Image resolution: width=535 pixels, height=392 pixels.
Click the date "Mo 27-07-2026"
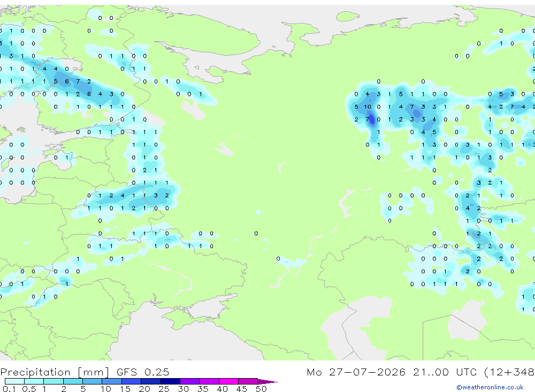[x=356, y=372]
